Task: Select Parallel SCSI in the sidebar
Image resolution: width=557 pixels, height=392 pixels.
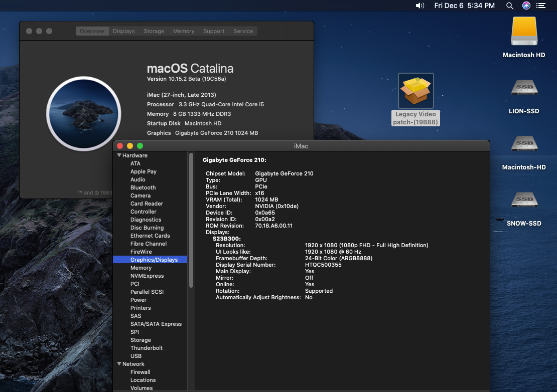Action: [147, 292]
